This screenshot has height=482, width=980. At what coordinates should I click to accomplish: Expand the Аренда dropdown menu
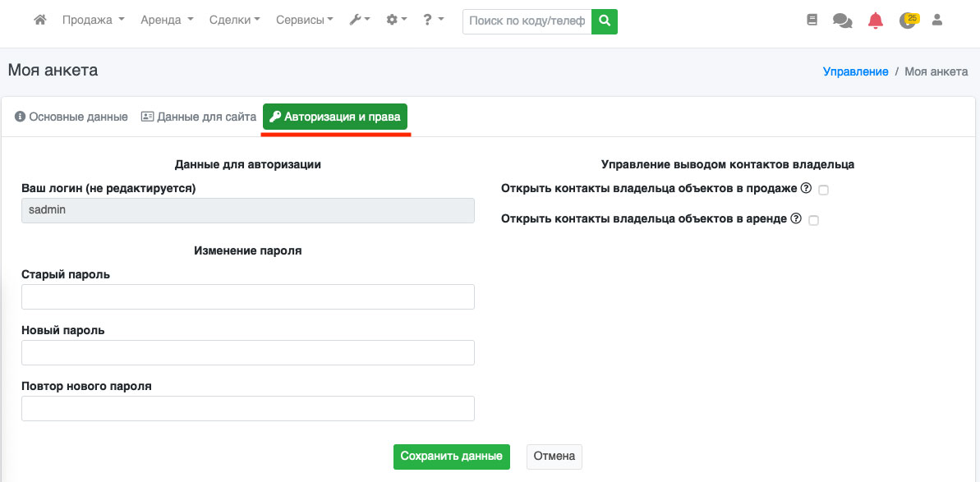pyautogui.click(x=167, y=21)
